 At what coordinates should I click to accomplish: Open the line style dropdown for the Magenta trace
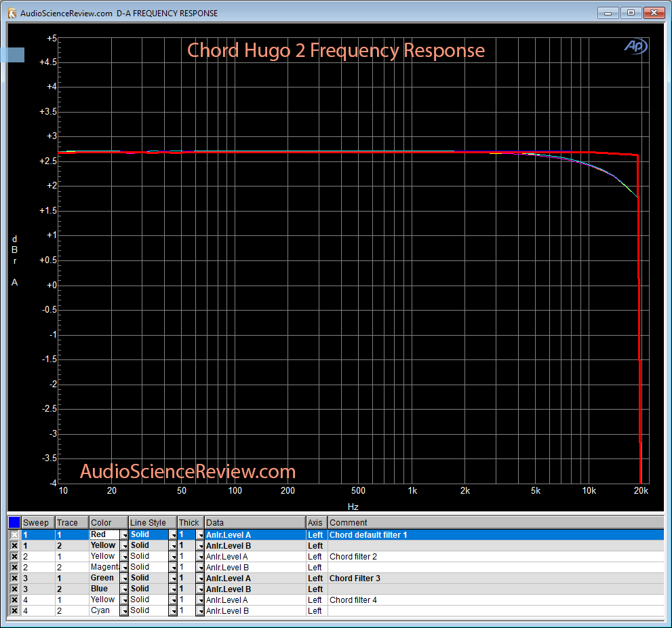pyautogui.click(x=173, y=567)
